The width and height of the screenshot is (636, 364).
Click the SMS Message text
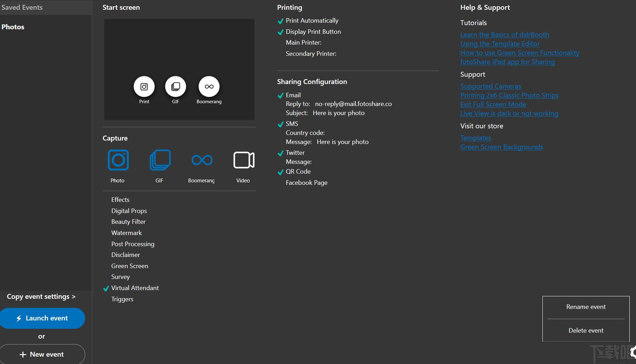point(342,142)
